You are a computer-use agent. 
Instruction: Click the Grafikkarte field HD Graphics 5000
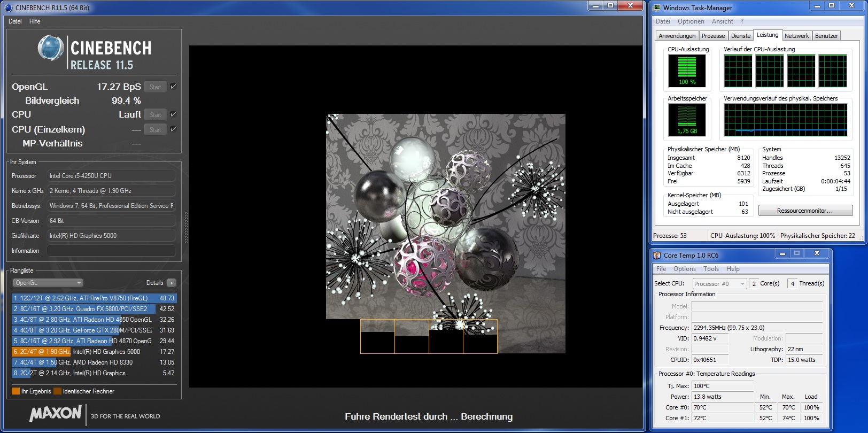tap(111, 236)
